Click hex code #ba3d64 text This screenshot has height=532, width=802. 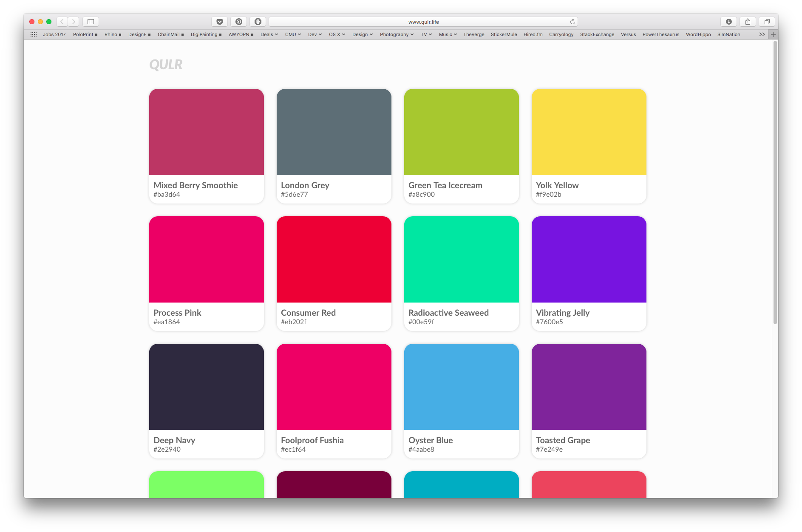(167, 195)
